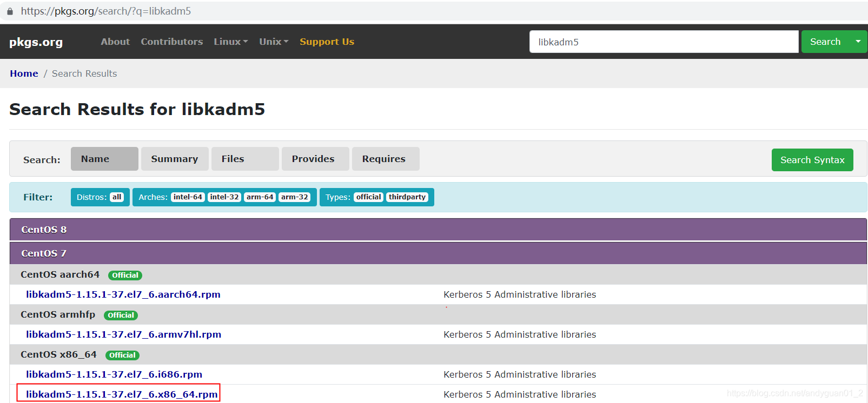Select the Summary search tab
Image resolution: width=868 pixels, height=403 pixels.
tap(175, 159)
